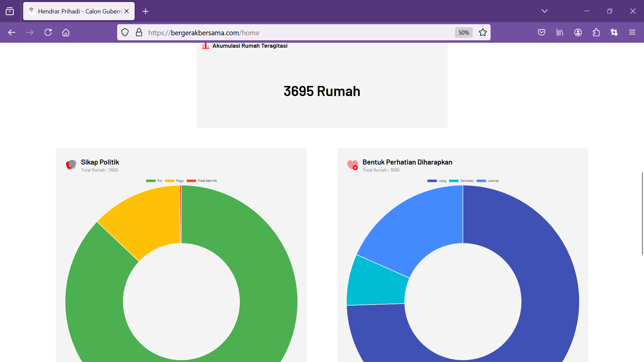
Task: Open the Firefox account menu
Action: point(578,33)
